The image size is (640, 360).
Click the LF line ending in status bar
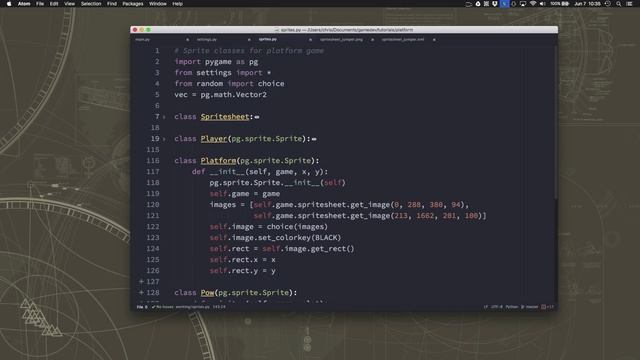486,307
